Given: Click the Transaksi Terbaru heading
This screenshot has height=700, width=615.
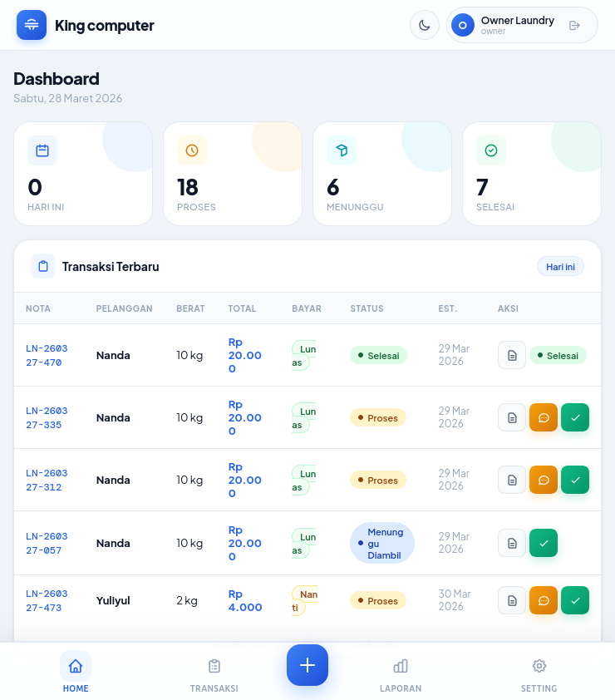Looking at the screenshot, I should click(x=111, y=267).
